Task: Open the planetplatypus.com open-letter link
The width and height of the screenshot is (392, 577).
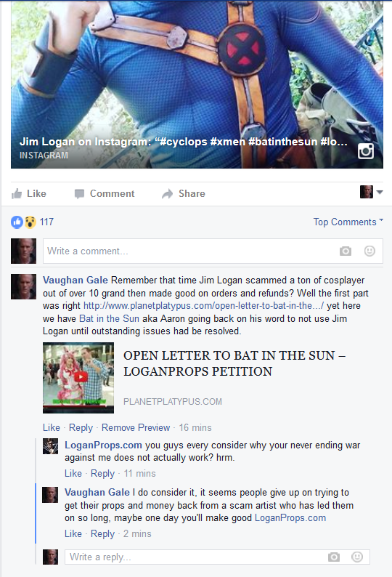Action: point(204,306)
